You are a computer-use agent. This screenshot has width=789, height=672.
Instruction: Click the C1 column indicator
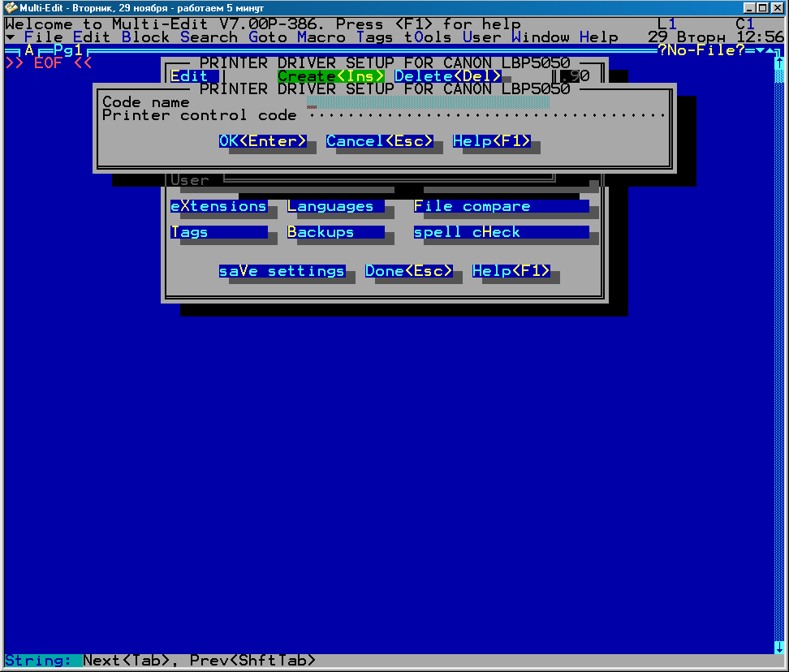click(x=745, y=24)
